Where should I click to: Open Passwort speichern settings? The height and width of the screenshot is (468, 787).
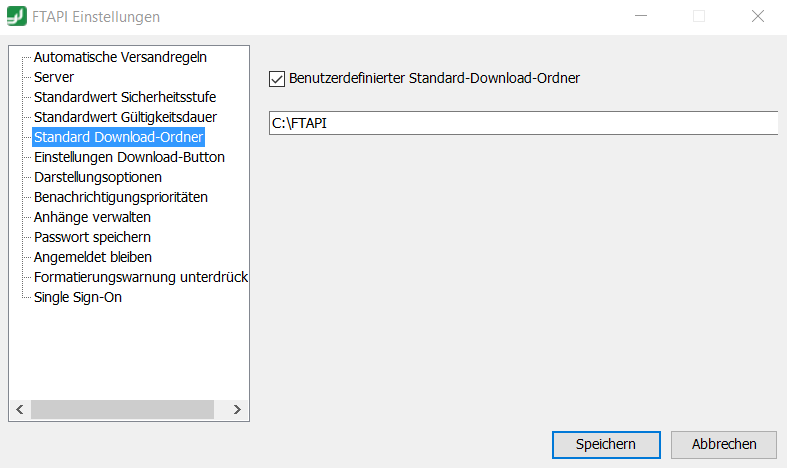click(x=92, y=237)
